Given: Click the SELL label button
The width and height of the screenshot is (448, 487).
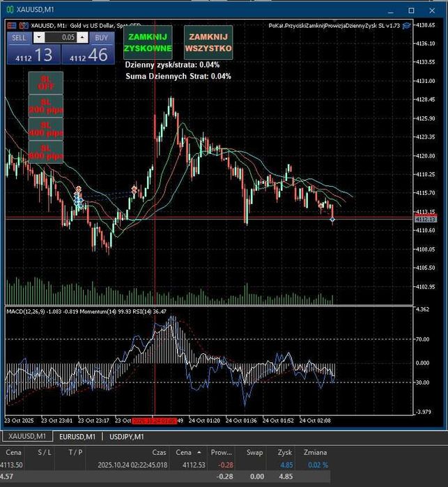Looking at the screenshot, I should (x=19, y=38).
